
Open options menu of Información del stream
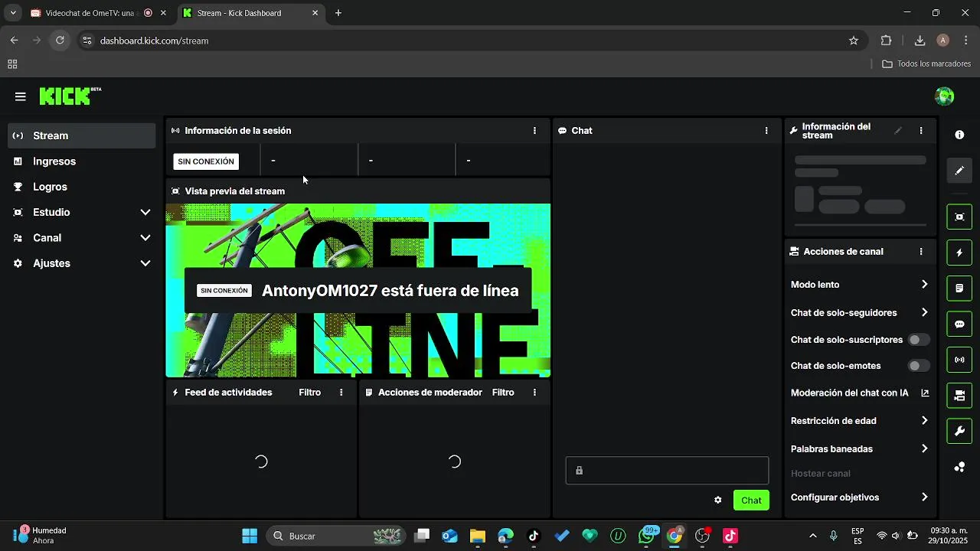click(x=921, y=131)
